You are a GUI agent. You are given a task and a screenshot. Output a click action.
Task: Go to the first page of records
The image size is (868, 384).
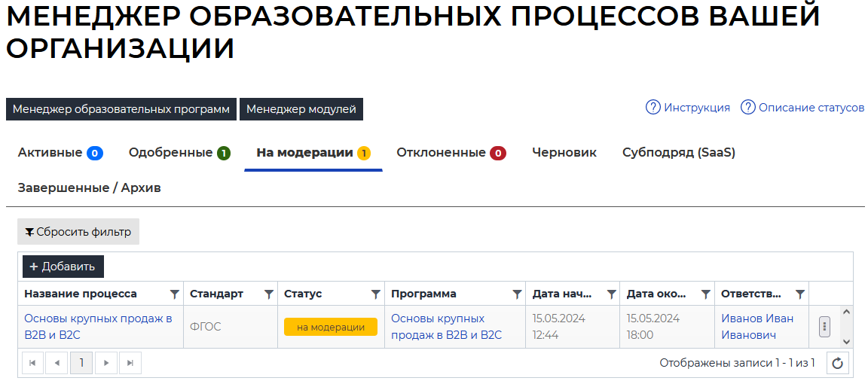tap(32, 363)
